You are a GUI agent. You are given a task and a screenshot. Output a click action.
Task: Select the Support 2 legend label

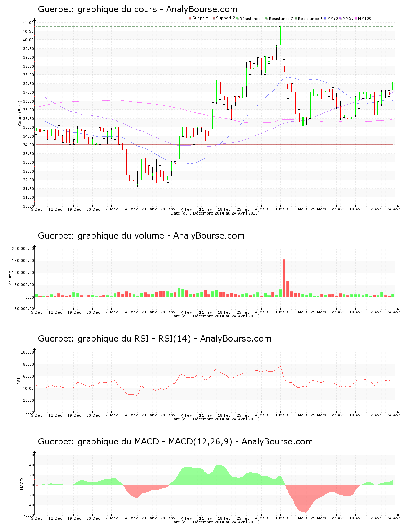click(x=226, y=18)
